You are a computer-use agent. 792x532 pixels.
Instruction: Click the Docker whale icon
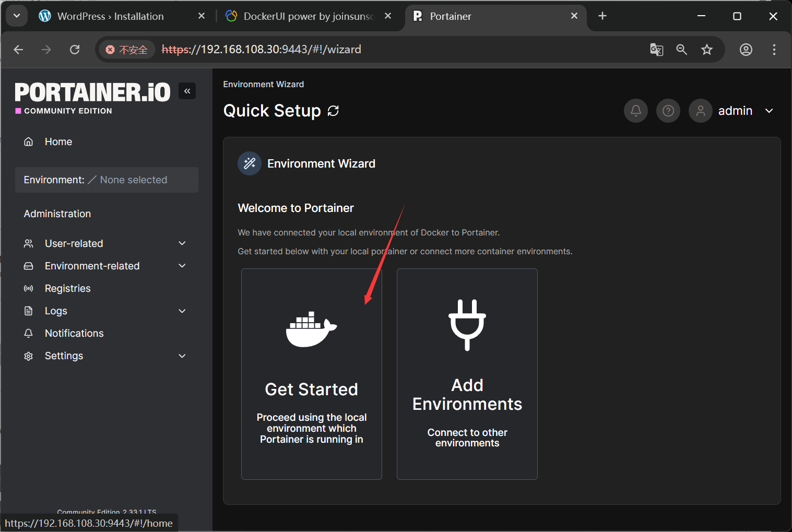pos(312,329)
